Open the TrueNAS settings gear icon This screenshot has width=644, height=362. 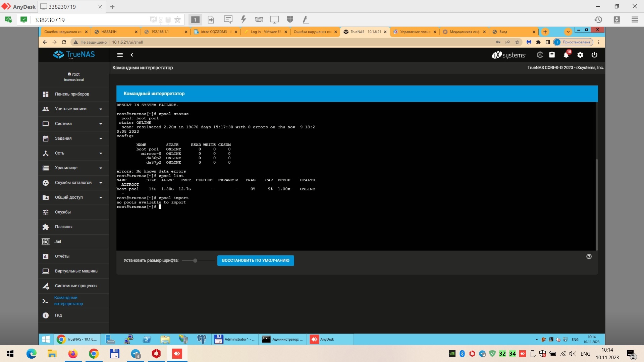tap(580, 55)
